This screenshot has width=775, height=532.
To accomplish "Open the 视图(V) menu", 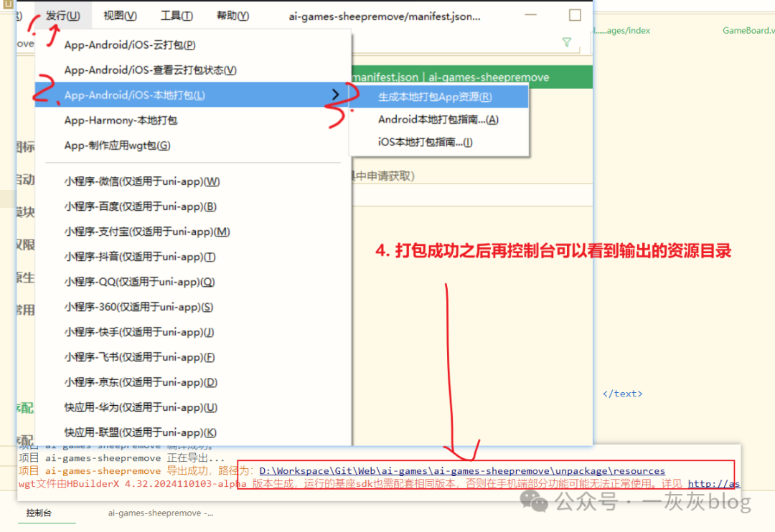I will pos(120,15).
